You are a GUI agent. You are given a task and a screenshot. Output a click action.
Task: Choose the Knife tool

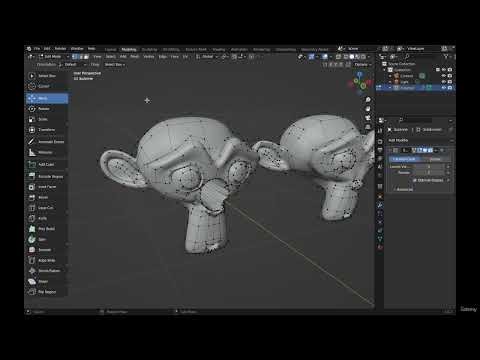47,218
